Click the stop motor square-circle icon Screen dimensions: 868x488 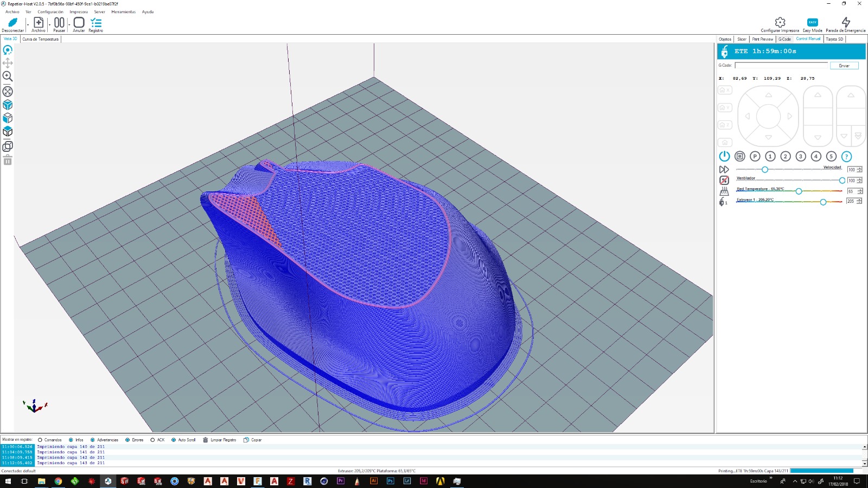[739, 156]
